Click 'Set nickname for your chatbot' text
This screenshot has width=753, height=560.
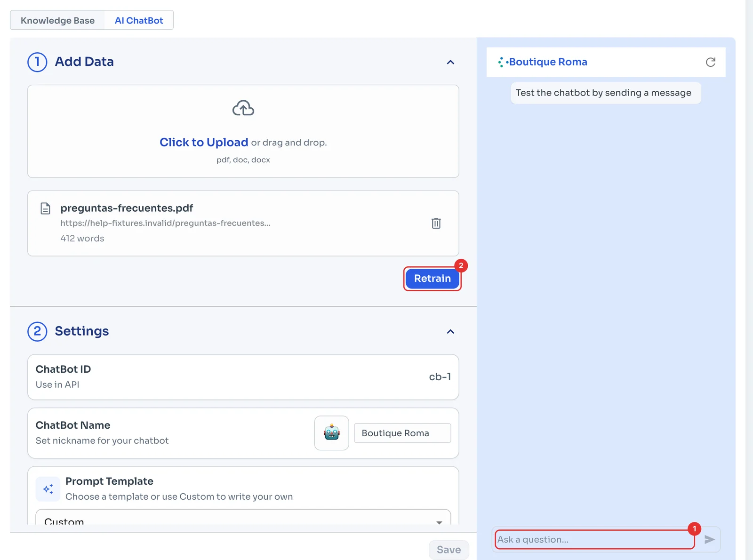coord(102,440)
